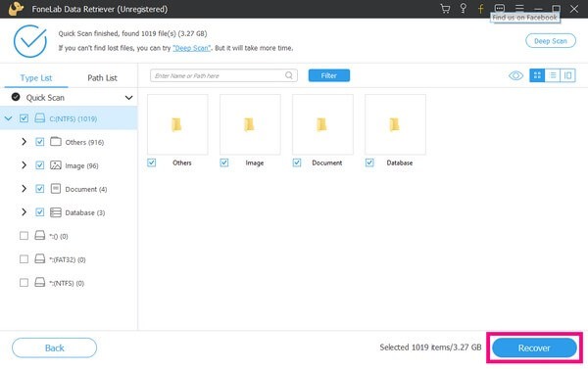Image resolution: width=588 pixels, height=369 pixels.
Task: Open the Facebook page icon
Action: pos(481,9)
